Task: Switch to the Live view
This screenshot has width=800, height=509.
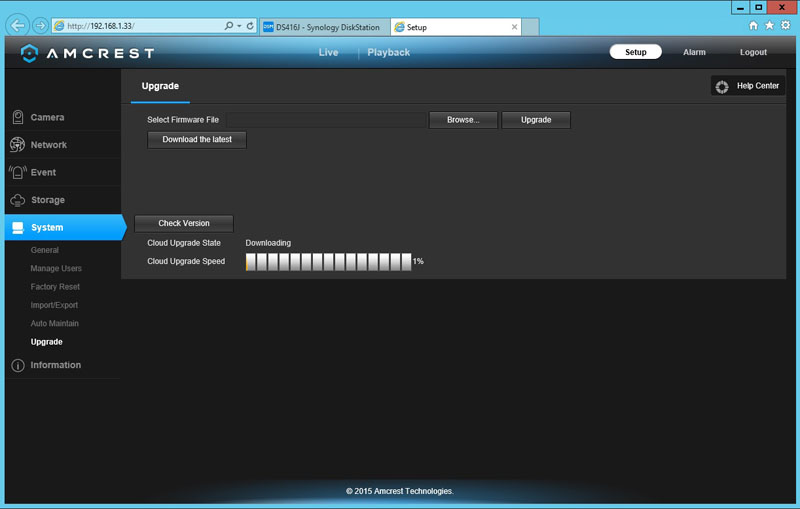Action: click(329, 53)
